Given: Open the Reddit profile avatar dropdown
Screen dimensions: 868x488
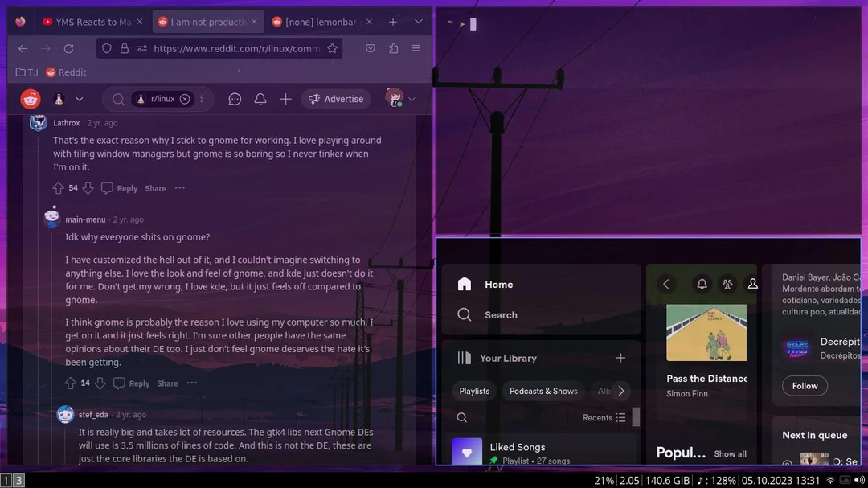Looking at the screenshot, I should pyautogui.click(x=394, y=98).
